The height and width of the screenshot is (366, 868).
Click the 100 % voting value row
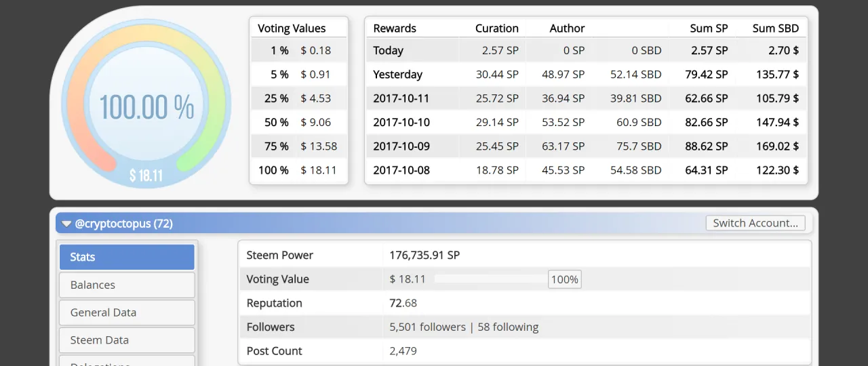[298, 170]
